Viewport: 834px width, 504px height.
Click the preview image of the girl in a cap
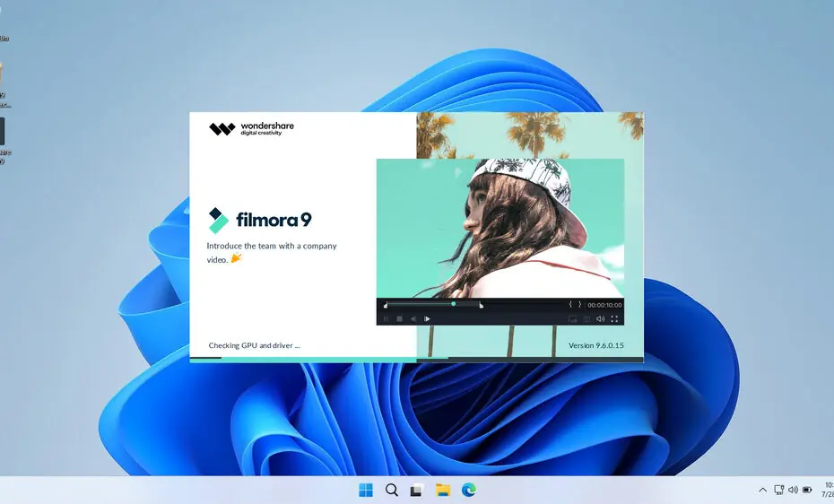pos(500,228)
